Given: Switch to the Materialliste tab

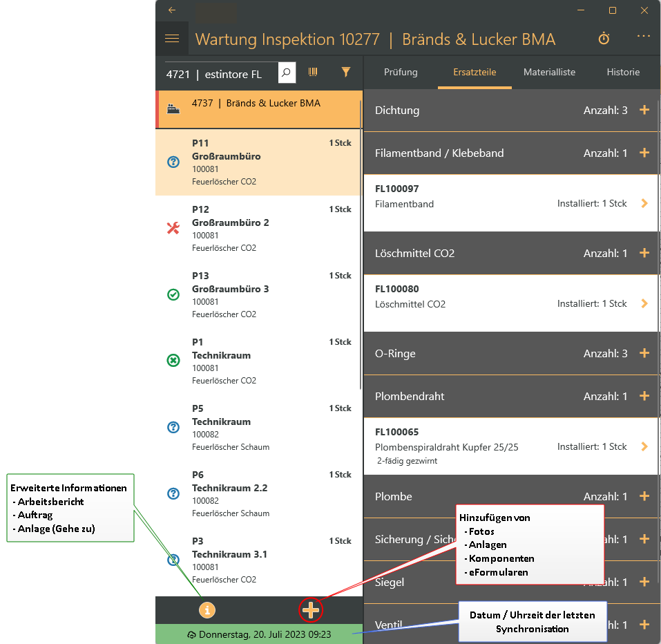Looking at the screenshot, I should tap(549, 72).
